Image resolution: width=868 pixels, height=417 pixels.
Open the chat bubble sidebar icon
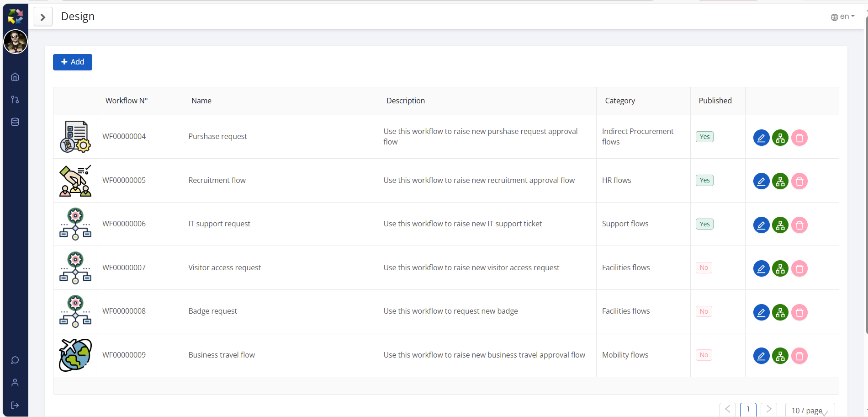15,360
